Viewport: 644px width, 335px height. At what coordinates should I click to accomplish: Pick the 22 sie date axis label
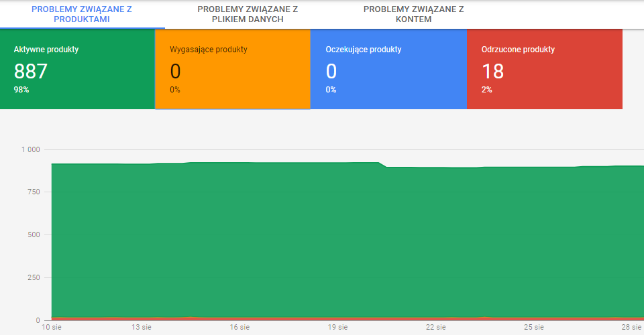point(435,327)
